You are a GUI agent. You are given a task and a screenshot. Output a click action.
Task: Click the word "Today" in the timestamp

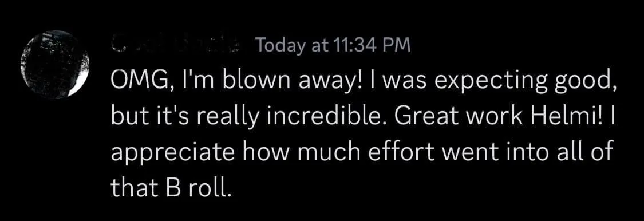coord(280,46)
